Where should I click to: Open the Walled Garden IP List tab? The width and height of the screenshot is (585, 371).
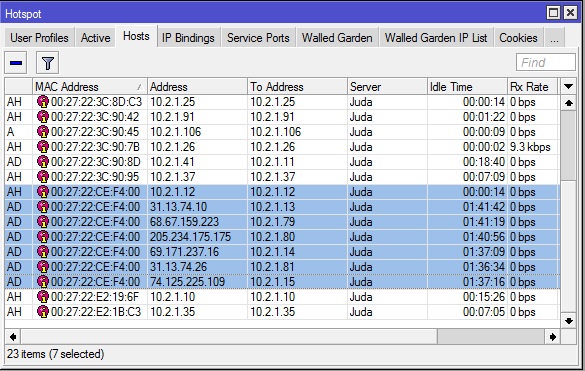(436, 38)
